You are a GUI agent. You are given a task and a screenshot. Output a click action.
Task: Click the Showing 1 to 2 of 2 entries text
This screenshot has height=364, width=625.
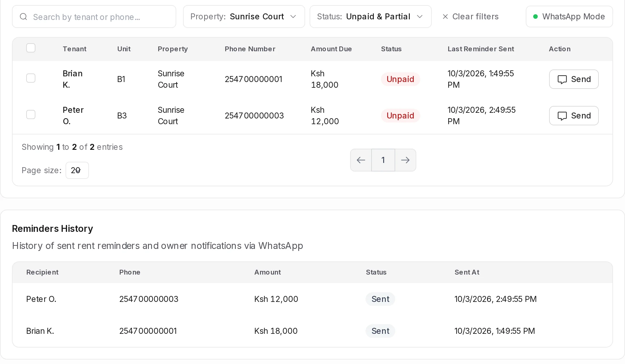[x=72, y=147]
